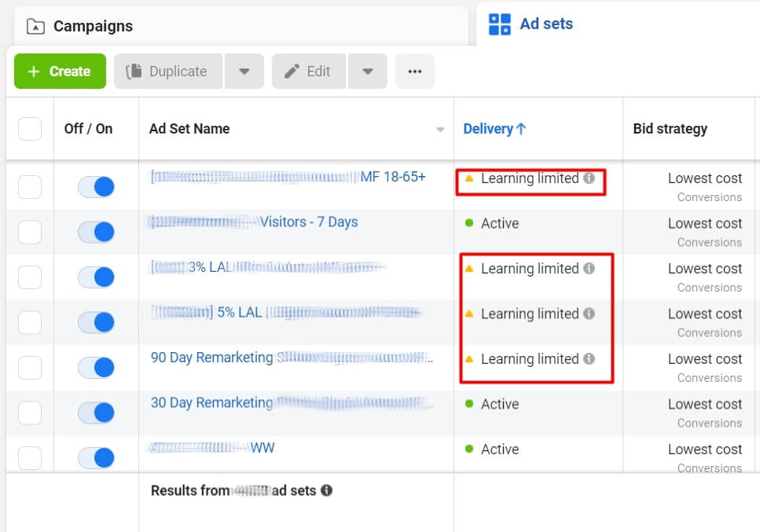Click the yellow warning triangle on the 3% LAL row

click(470, 268)
